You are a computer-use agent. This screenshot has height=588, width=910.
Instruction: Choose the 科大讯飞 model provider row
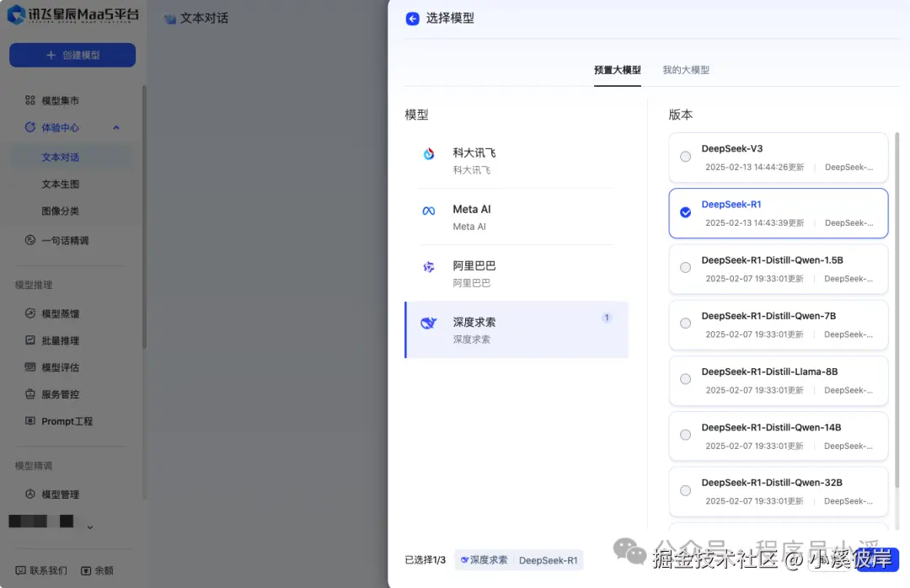pyautogui.click(x=517, y=161)
